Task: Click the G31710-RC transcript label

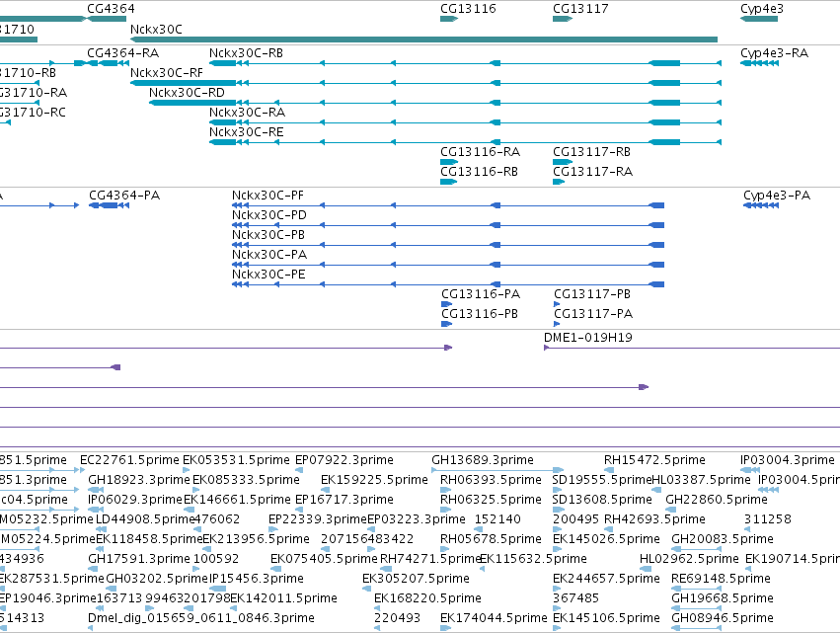Action: pos(33,112)
